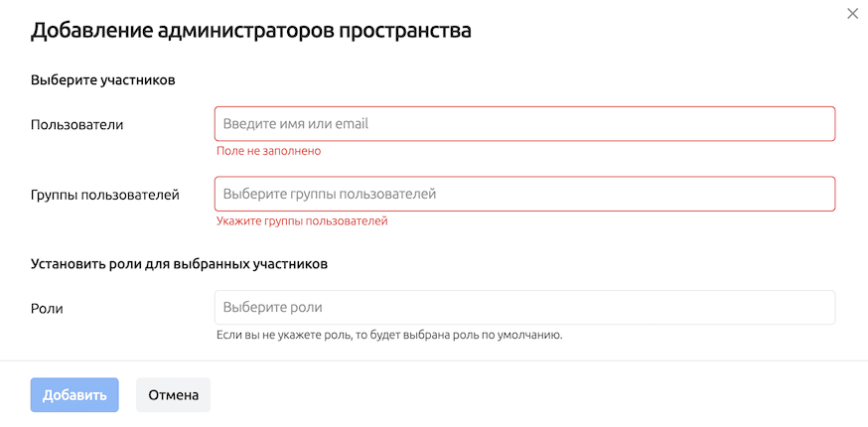
Task: Click the Пользователи name or email field
Action: point(524,124)
